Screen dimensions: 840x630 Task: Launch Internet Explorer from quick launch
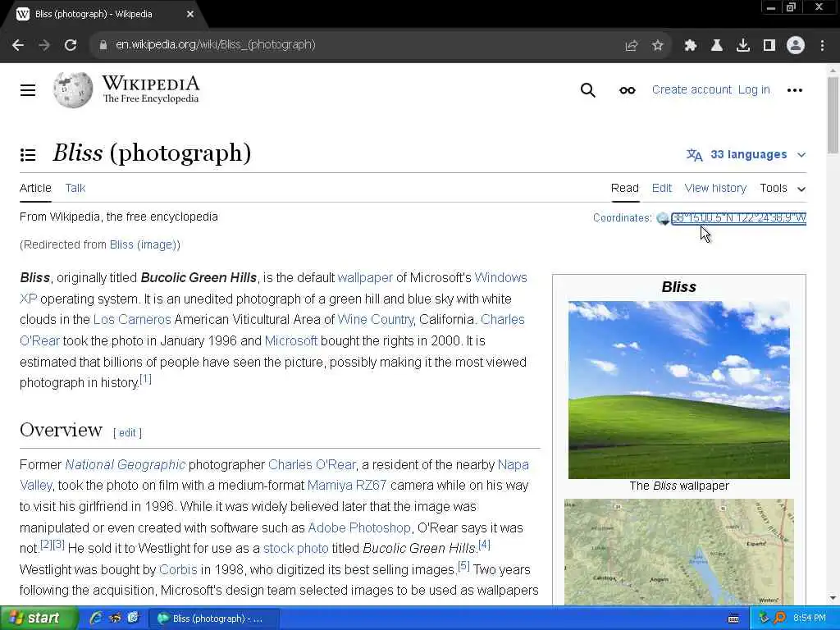coord(96,618)
